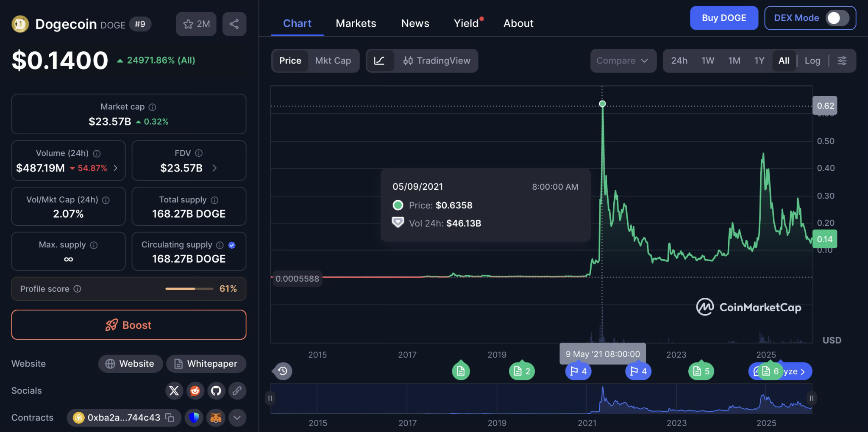Viewport: 868px width, 432px height.
Task: Open the News tab
Action: tap(415, 23)
